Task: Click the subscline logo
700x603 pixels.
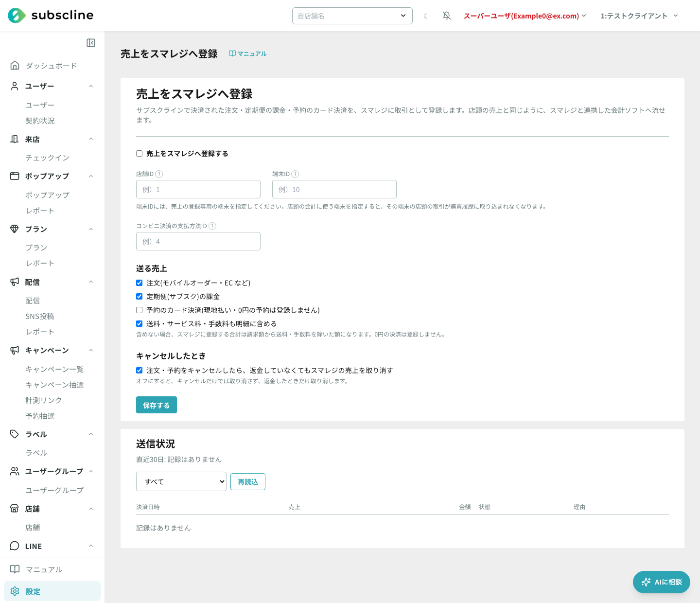Action: [x=51, y=16]
